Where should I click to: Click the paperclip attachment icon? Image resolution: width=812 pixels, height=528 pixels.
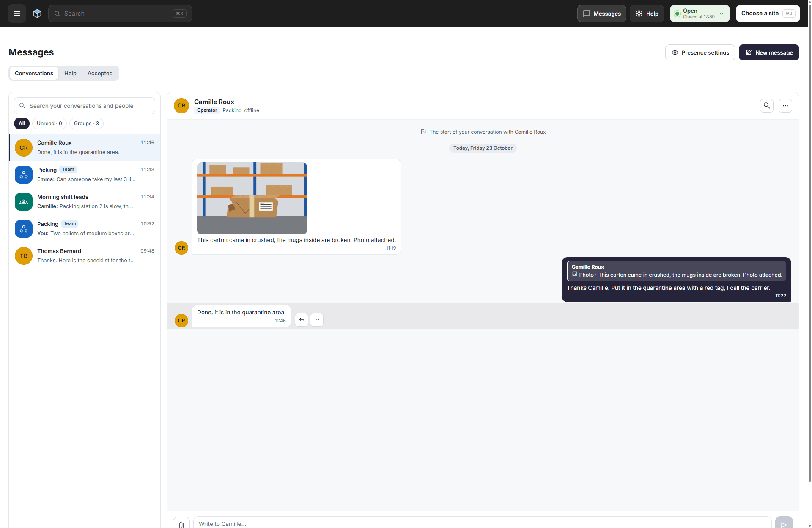point(181,524)
